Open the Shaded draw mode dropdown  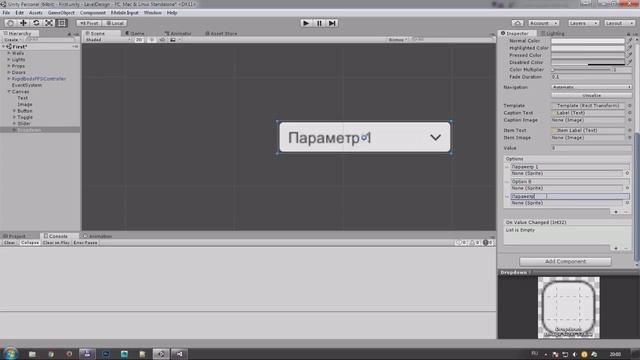(108, 40)
